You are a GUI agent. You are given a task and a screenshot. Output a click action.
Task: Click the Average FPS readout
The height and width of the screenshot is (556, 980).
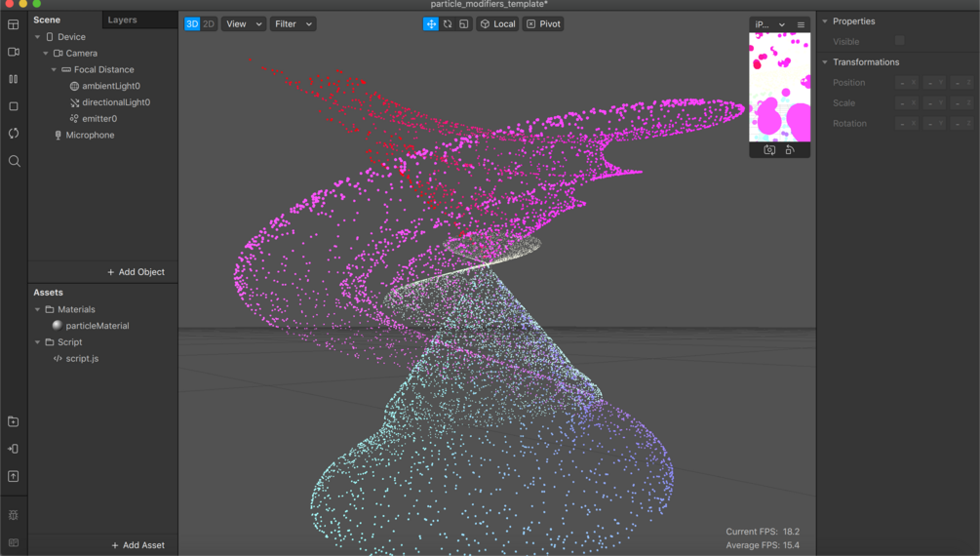pos(763,545)
